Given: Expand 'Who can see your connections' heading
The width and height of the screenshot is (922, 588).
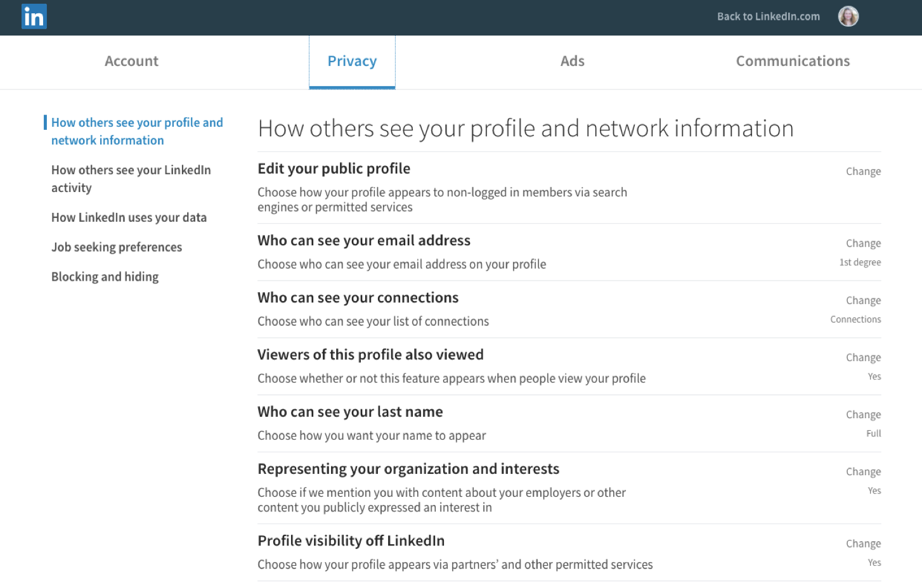Looking at the screenshot, I should pos(358,298).
